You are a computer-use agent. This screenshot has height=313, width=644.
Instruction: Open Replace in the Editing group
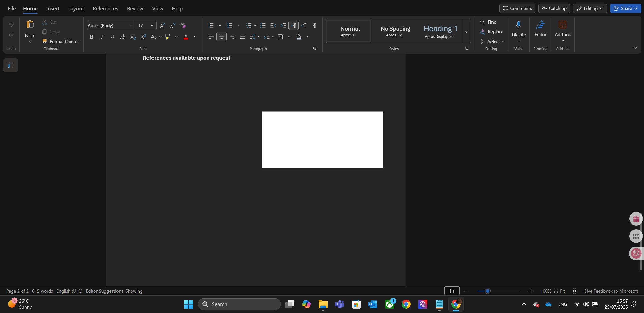click(492, 32)
